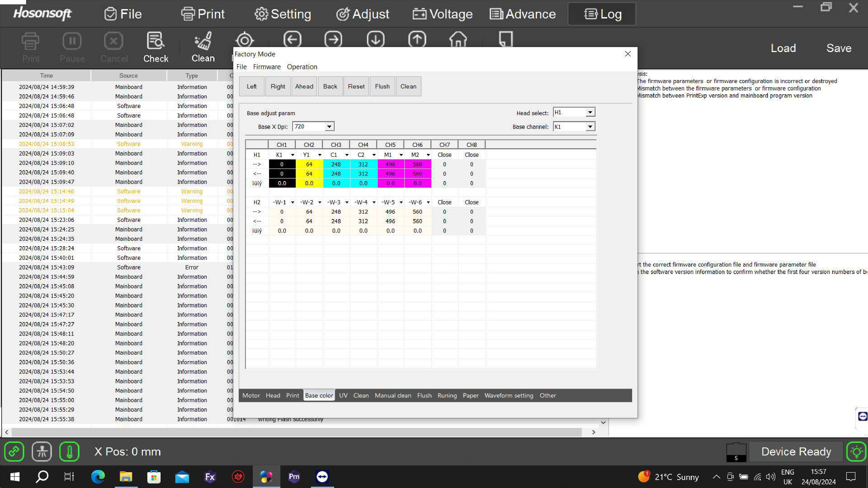868x488 pixels.
Task: Click the magenta 496 cell in CH5
Action: click(x=390, y=164)
